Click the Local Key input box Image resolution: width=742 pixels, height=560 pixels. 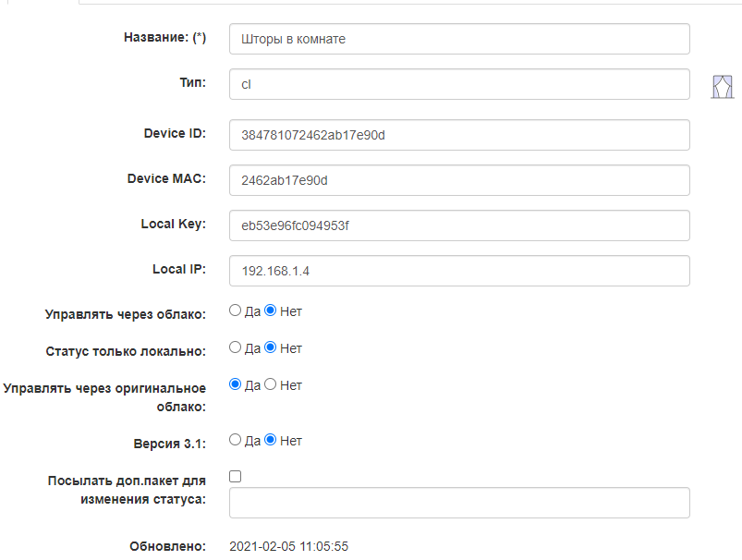click(x=459, y=225)
